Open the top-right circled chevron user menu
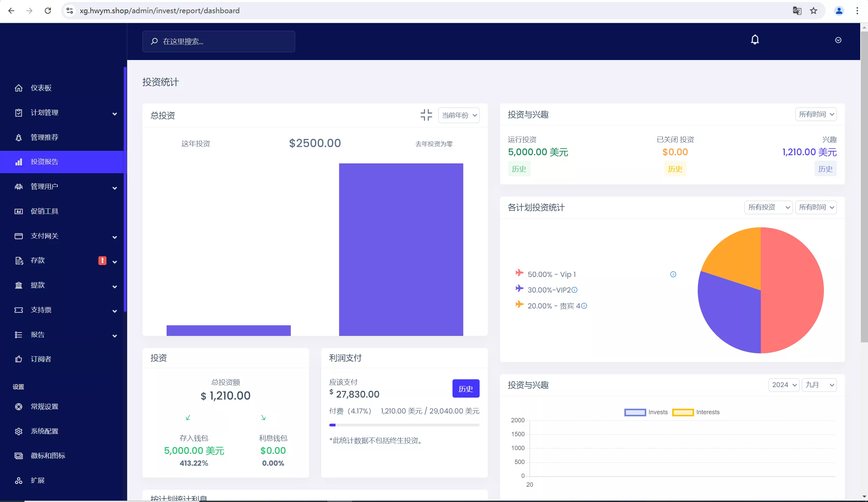 pos(838,40)
